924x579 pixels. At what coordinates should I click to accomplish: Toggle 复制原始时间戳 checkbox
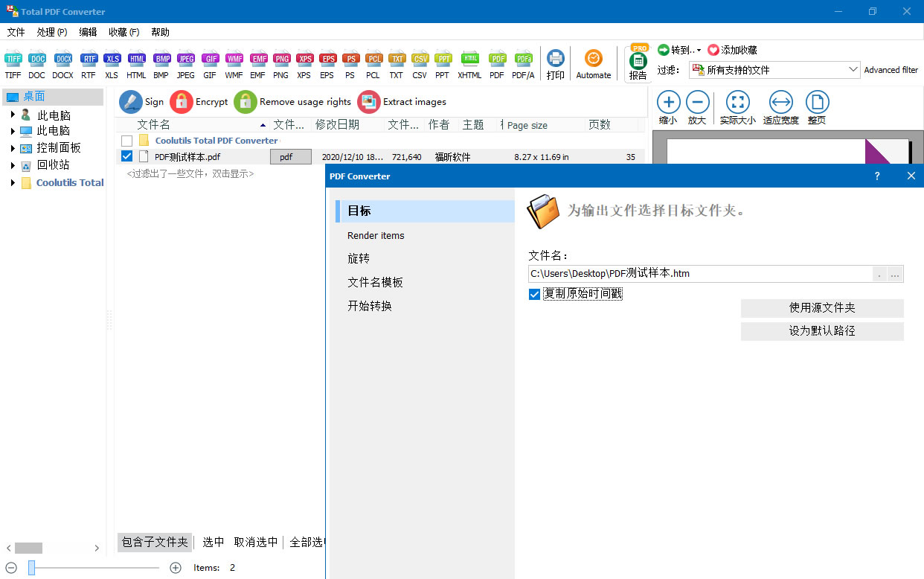(x=534, y=294)
